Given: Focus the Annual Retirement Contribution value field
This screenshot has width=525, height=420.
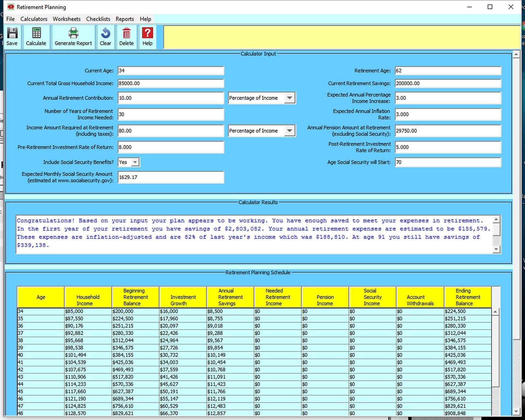Looking at the screenshot, I should 171,98.
